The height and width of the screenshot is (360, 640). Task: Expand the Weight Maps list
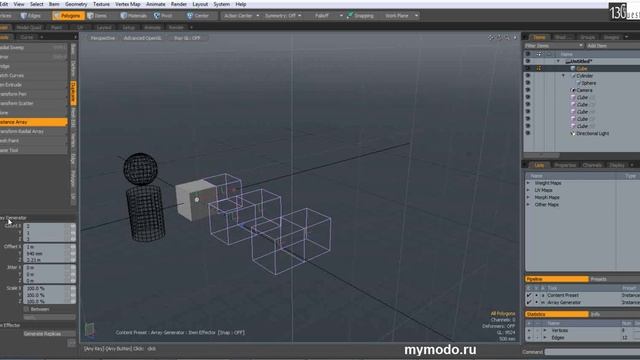(528, 183)
